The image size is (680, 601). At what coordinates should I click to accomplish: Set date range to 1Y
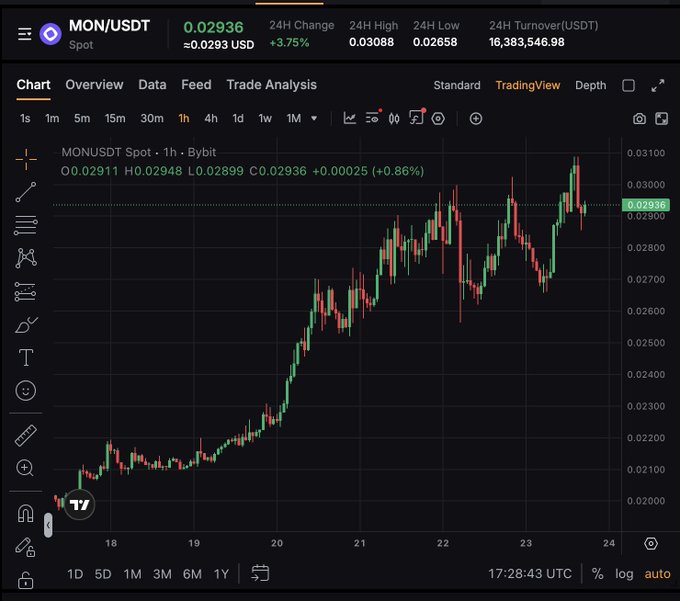tap(221, 574)
